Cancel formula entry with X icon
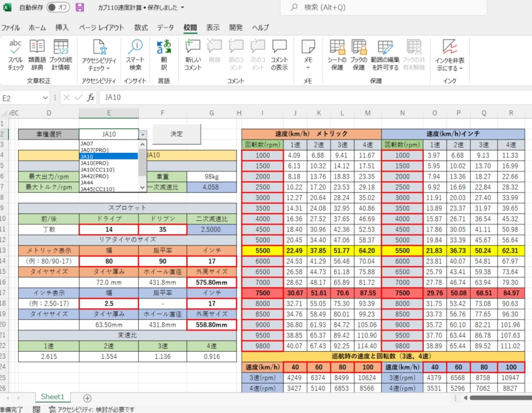 click(x=66, y=98)
